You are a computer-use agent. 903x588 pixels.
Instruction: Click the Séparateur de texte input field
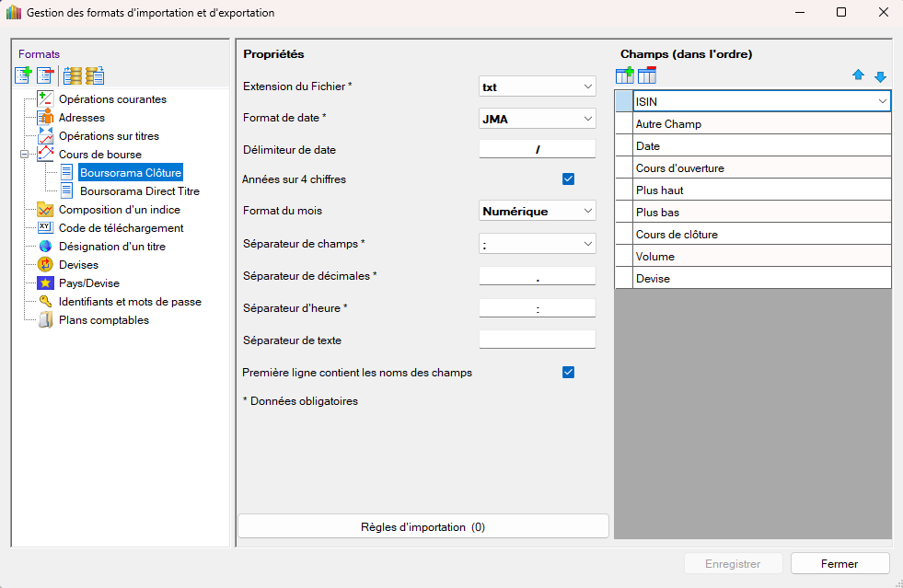(538, 340)
